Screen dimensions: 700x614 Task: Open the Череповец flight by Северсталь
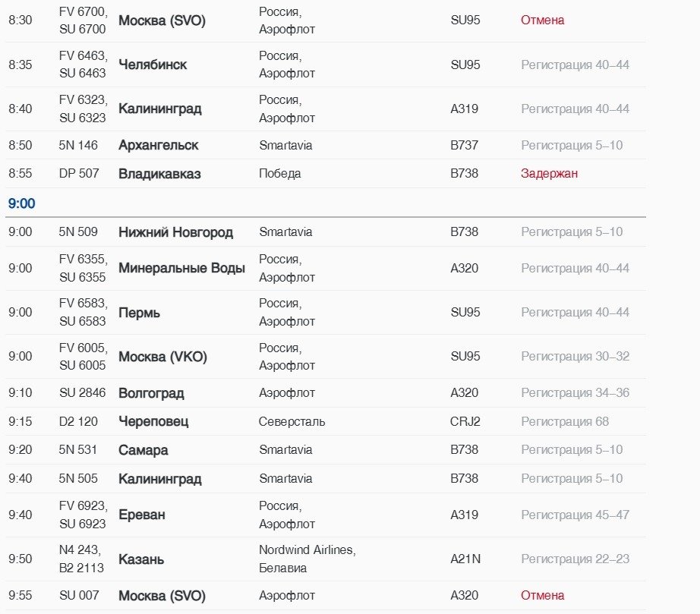tap(153, 421)
